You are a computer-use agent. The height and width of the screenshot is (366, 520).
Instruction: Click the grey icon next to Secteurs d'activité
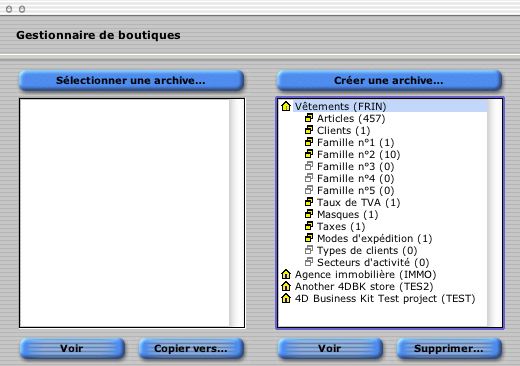point(309,262)
